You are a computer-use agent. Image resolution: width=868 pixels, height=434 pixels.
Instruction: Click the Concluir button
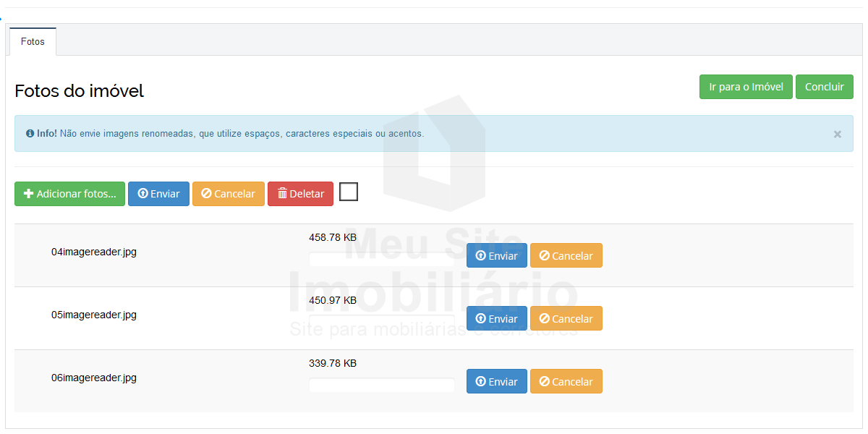coord(824,87)
